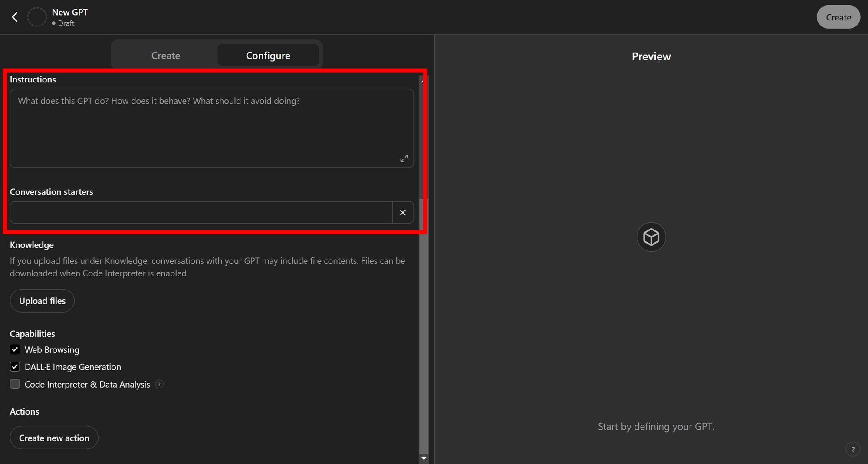Uncheck DALL·E Image Generation
The image size is (868, 464).
coord(15,367)
